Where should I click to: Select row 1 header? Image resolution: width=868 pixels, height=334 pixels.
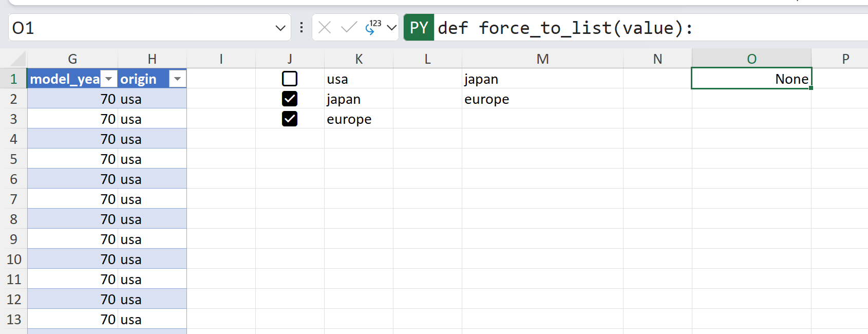tap(14, 79)
